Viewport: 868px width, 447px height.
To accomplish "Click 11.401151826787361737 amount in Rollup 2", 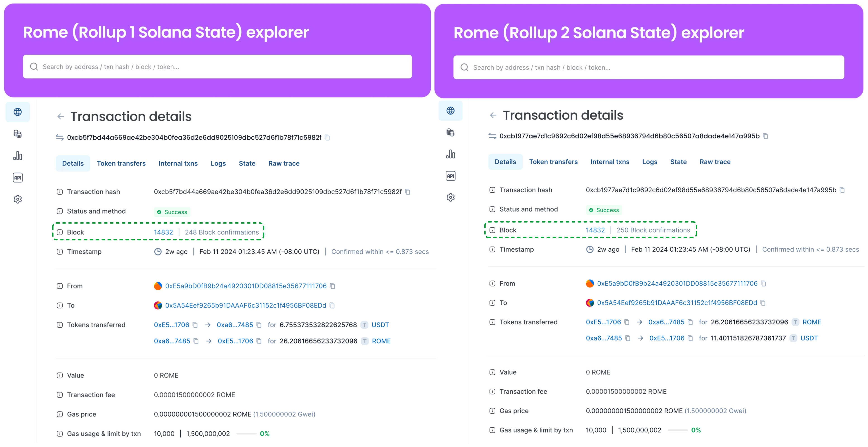I will point(748,338).
